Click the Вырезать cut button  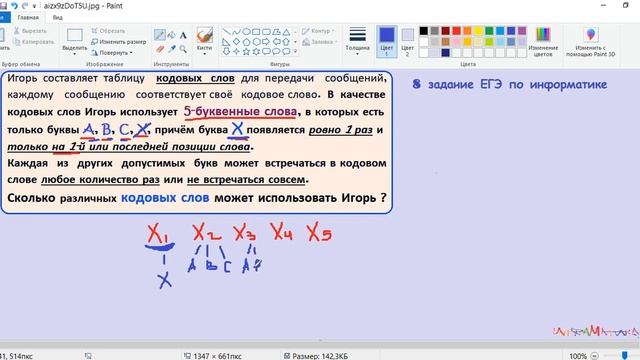click(30, 31)
